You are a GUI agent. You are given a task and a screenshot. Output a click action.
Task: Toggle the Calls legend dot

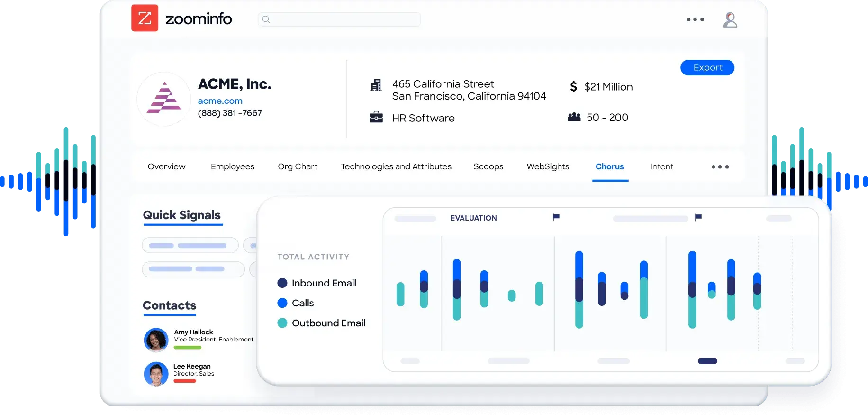[x=282, y=303]
